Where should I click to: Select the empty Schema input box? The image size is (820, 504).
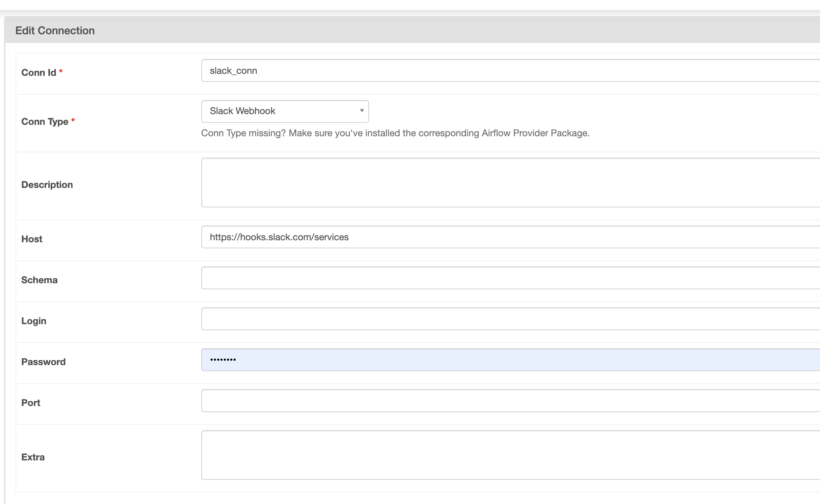[x=510, y=278]
